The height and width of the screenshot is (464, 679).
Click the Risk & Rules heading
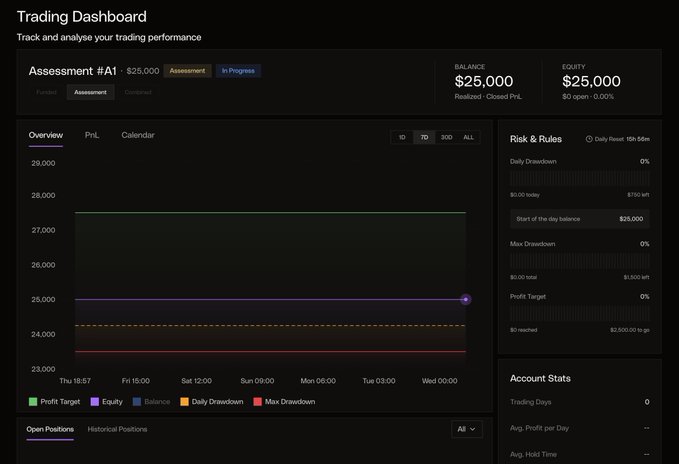pyautogui.click(x=536, y=139)
